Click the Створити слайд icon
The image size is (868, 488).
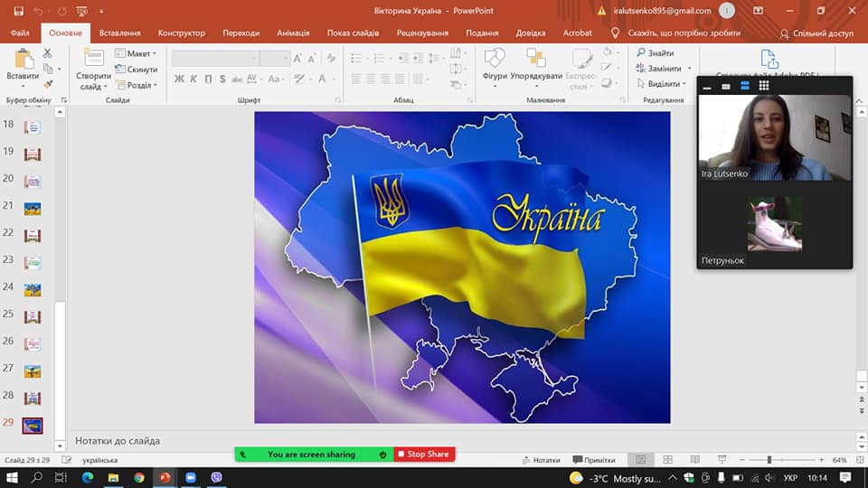click(93, 58)
